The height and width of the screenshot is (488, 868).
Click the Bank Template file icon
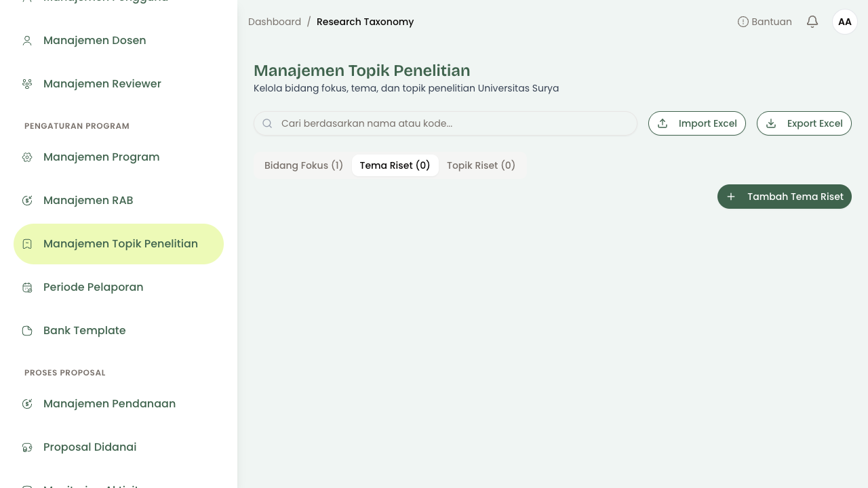point(27,331)
